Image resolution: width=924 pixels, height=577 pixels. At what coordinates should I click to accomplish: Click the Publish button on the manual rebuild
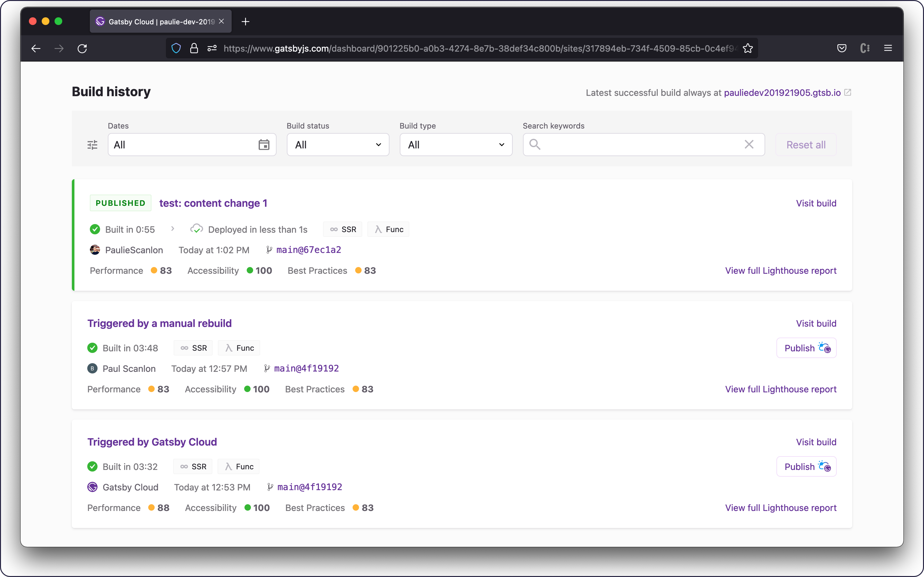(x=806, y=348)
